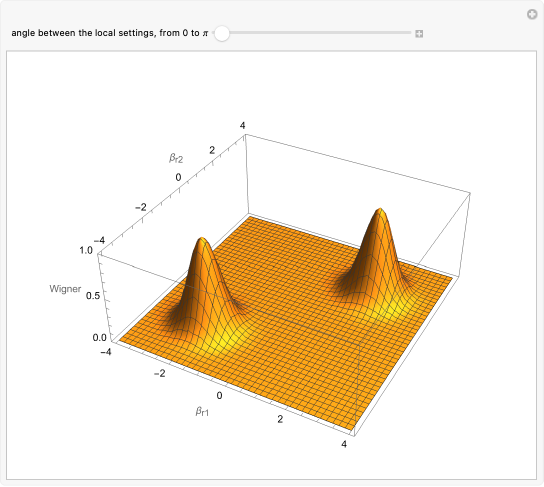Click the 0 tick label on βr2 axis

point(178,177)
